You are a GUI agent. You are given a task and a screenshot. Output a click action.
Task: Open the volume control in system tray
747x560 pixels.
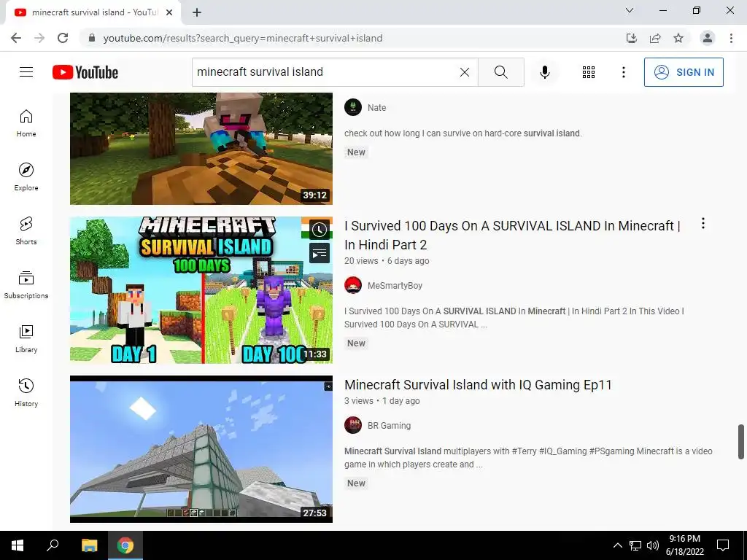click(x=653, y=545)
